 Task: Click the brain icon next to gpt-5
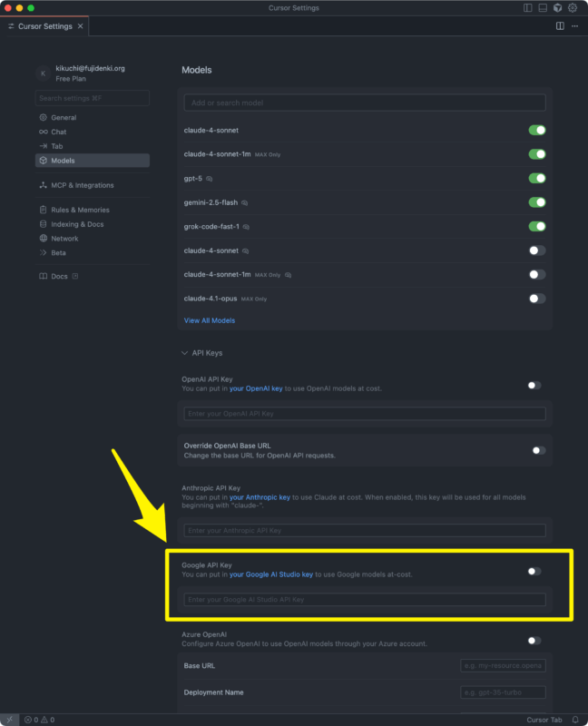coord(210,179)
